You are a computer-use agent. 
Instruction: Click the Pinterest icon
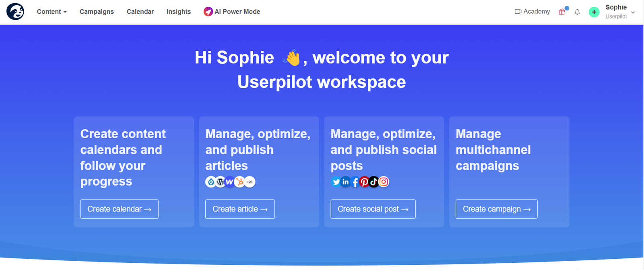pyautogui.click(x=364, y=182)
